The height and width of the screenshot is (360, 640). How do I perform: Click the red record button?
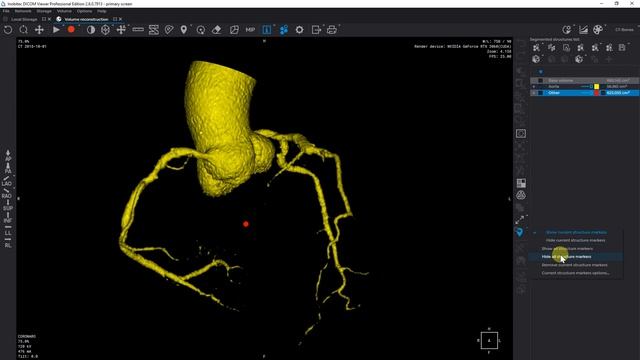click(x=71, y=29)
